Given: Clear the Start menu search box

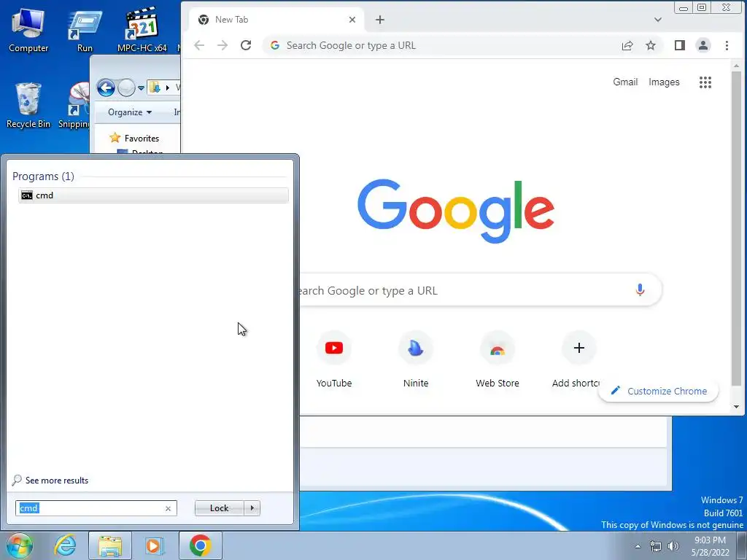Looking at the screenshot, I should coord(168,508).
